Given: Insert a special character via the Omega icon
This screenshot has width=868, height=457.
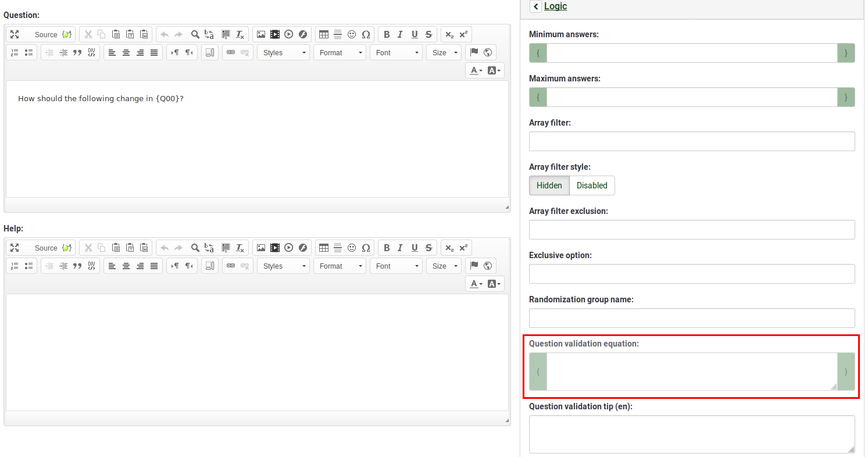Looking at the screenshot, I should point(366,34).
